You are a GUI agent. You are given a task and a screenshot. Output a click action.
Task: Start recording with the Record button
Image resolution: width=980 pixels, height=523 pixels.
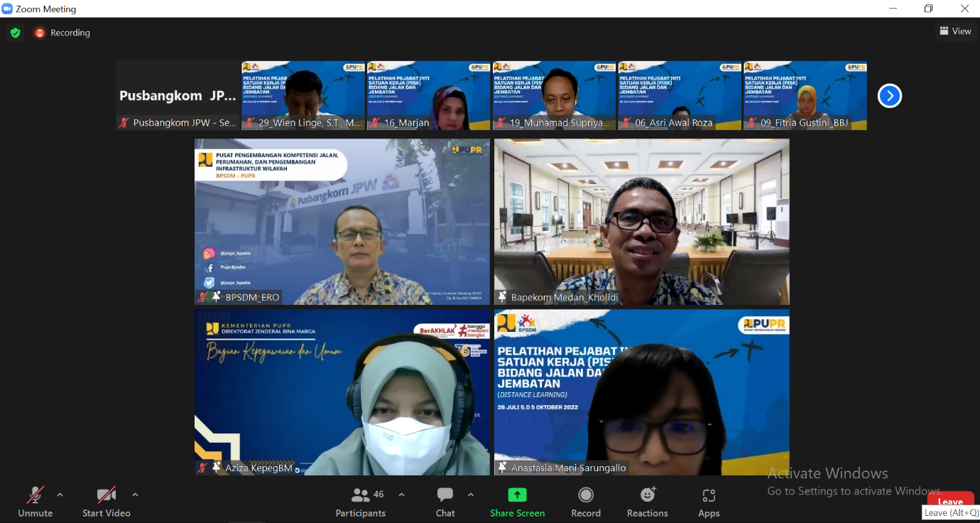[x=586, y=501]
